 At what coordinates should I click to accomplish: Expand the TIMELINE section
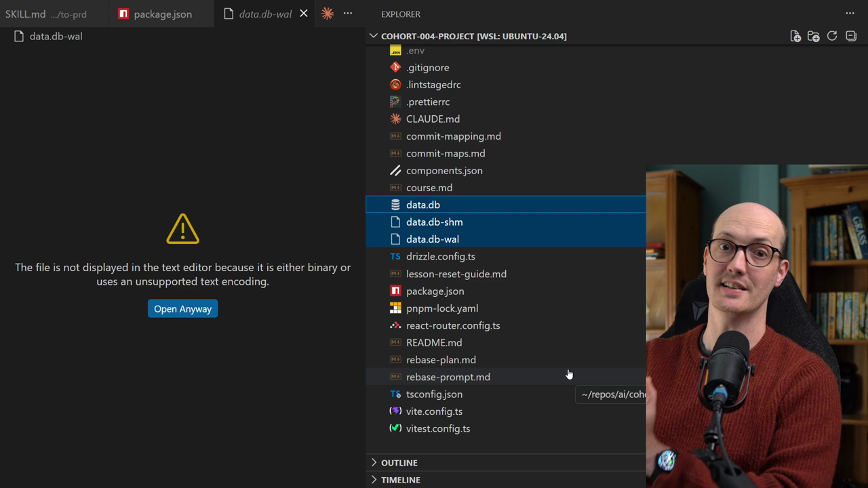[x=400, y=480]
